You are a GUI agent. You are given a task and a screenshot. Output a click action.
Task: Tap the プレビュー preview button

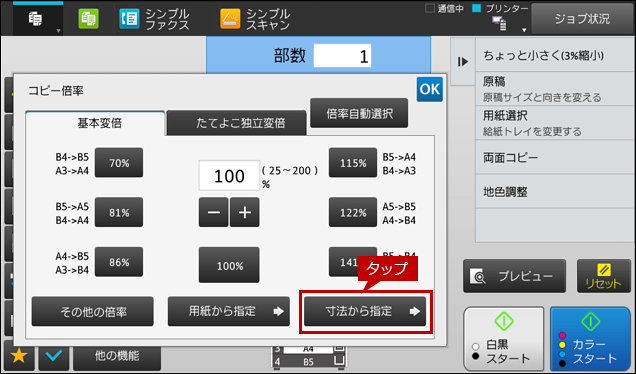click(x=514, y=276)
